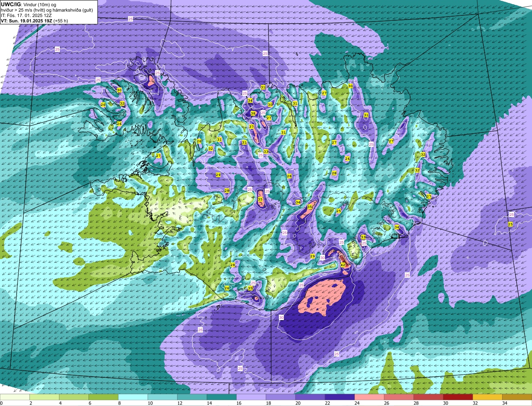Click the yellow peak gust label 42
532x406 pixels.
(343, 264)
